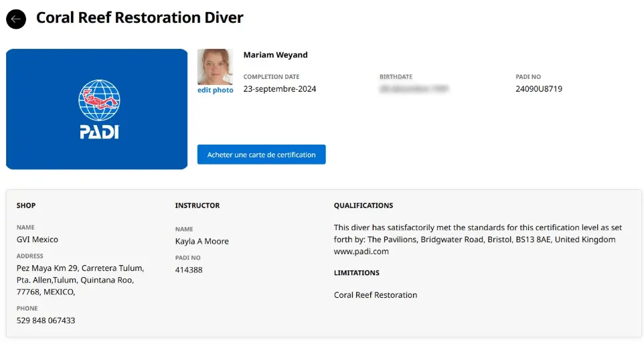Click the LIMITATIONS section heading
This screenshot has height=344, width=644.
pyautogui.click(x=356, y=273)
